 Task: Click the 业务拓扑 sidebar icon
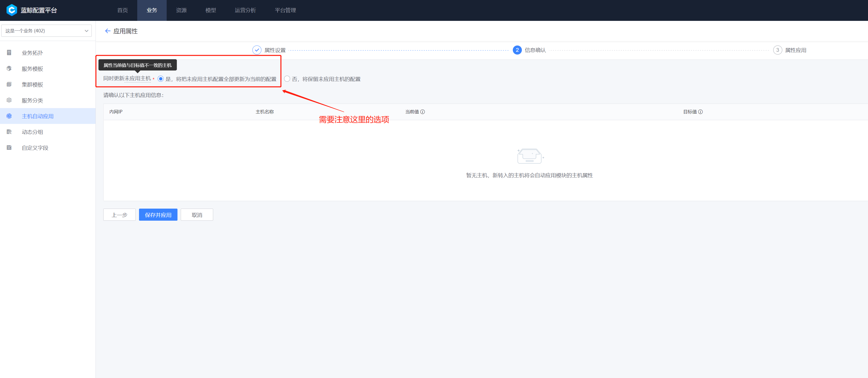(9, 53)
